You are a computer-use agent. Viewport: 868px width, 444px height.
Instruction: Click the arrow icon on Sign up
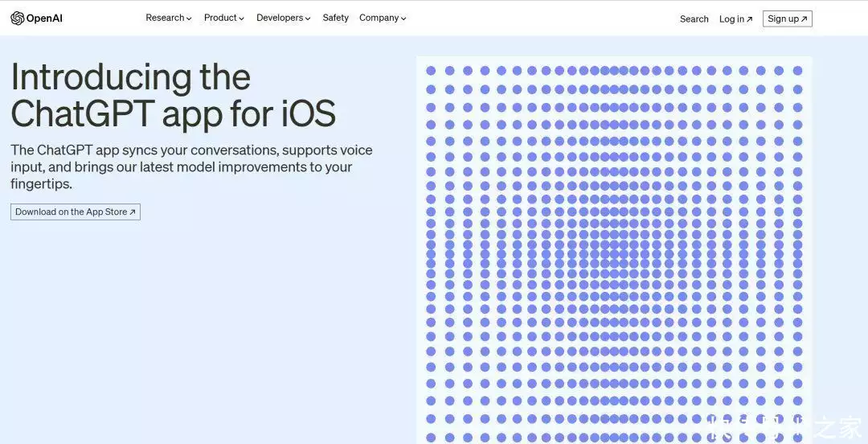[x=805, y=18]
